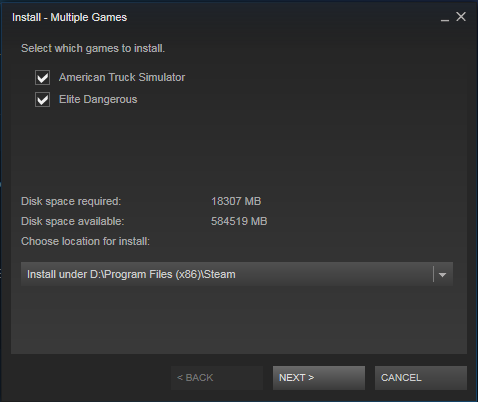Click the greyed-out < BACK button
Viewport: 478px width, 402px height.
coord(217,378)
